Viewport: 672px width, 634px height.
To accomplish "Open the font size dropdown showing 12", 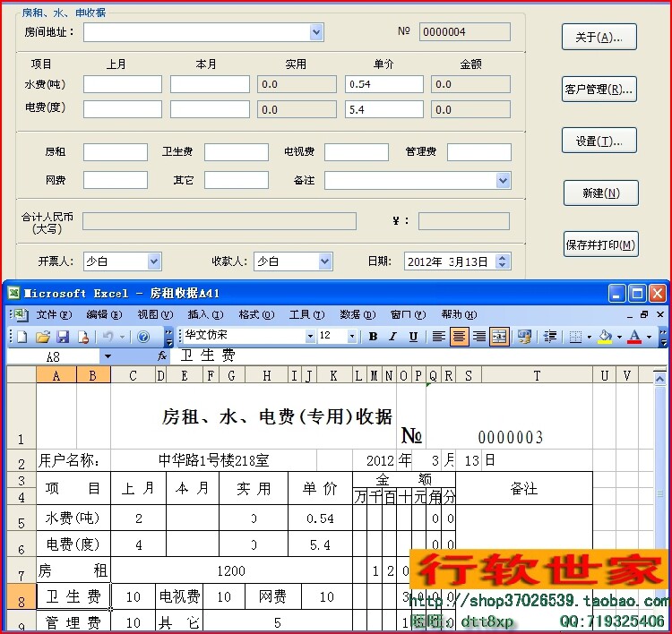I will tap(352, 337).
